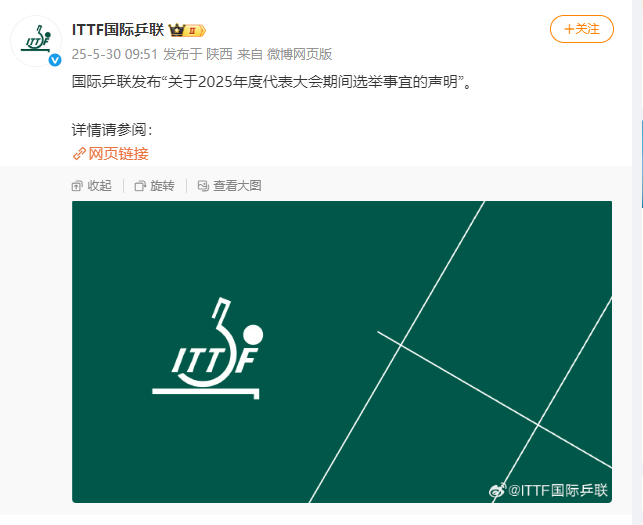Click the blue verified badge on avatar

(x=55, y=60)
